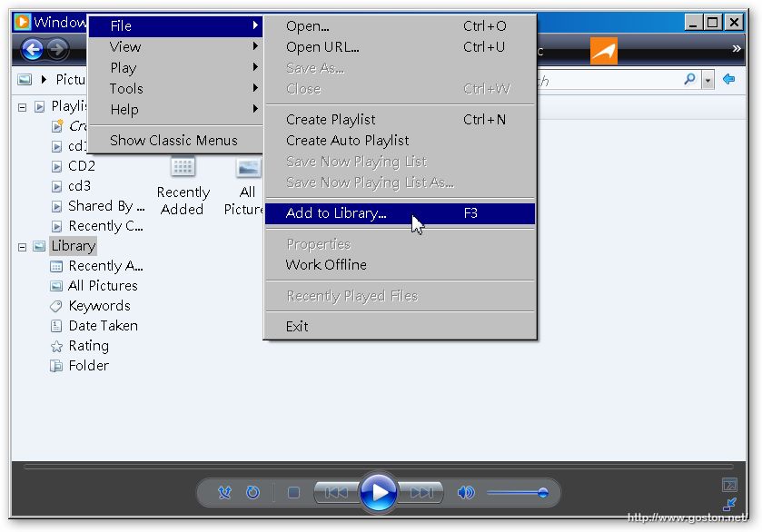This screenshot has width=762, height=532.
Task: Click the search magnifier icon
Action: (689, 79)
